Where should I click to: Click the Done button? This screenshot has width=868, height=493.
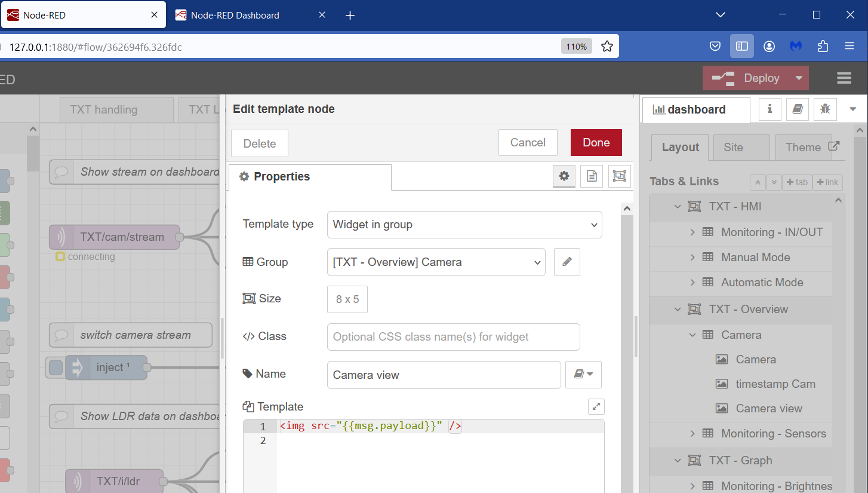tap(596, 143)
